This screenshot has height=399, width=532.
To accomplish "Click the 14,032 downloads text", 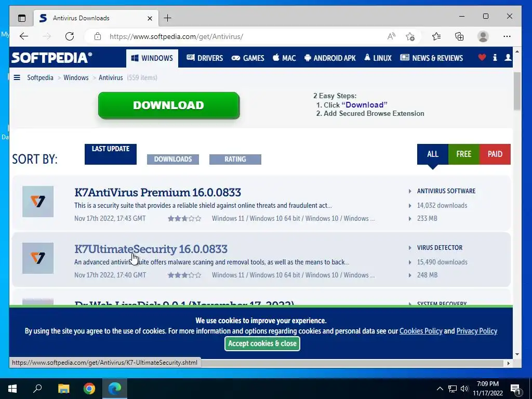I will coord(442,205).
